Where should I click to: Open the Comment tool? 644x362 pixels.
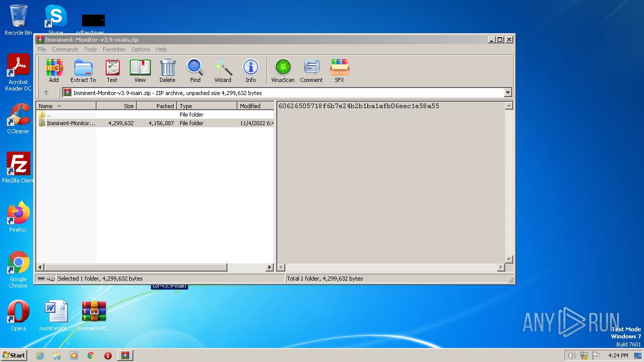point(311,70)
